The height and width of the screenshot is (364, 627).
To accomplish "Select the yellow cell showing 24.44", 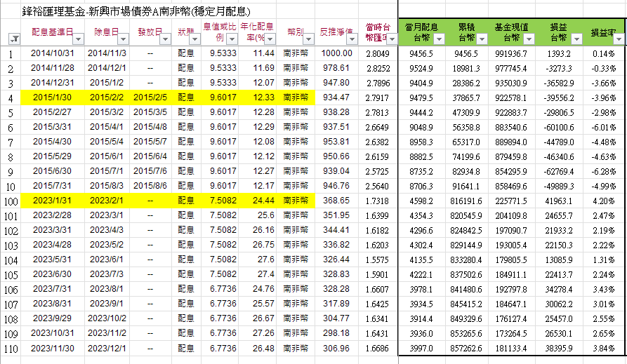I will (x=258, y=201).
